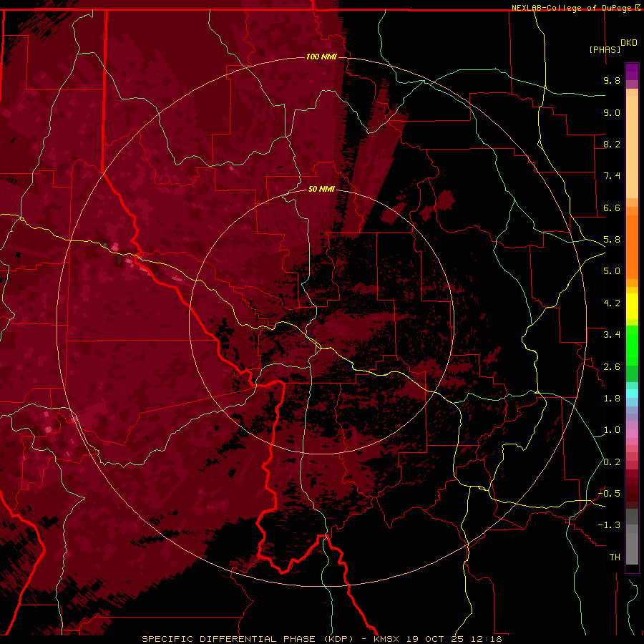Click the '100 NMI' range ring label
This screenshot has height=644, width=644.
coord(321,57)
